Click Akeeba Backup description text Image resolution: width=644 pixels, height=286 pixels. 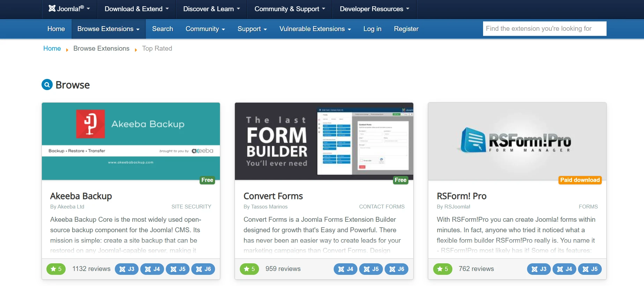[126, 235]
